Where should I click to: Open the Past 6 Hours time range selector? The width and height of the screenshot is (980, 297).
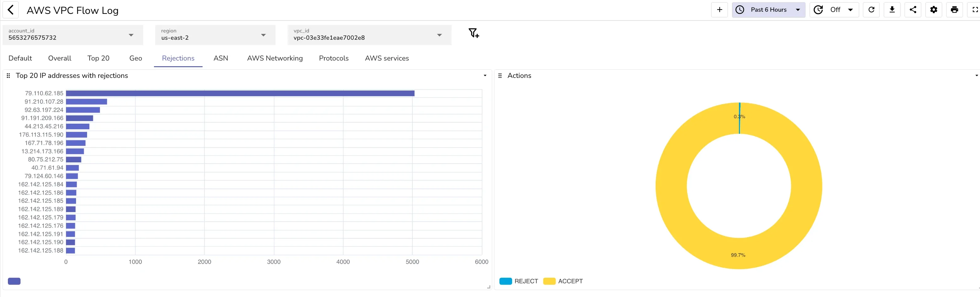[x=768, y=10]
